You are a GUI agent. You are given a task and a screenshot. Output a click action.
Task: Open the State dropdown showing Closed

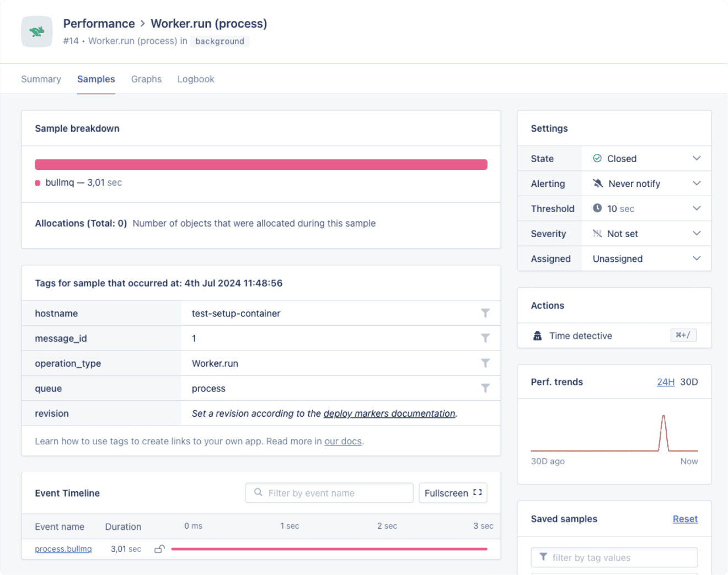tap(646, 159)
